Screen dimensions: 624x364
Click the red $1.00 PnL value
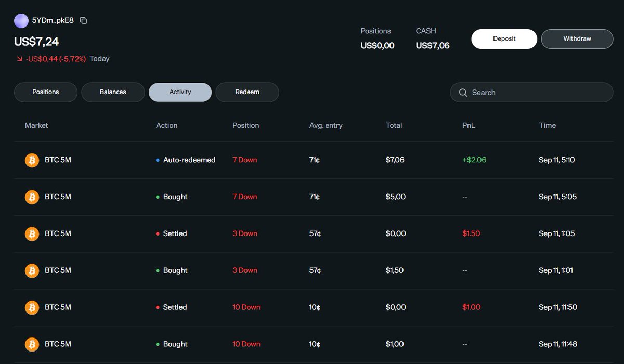point(472,307)
